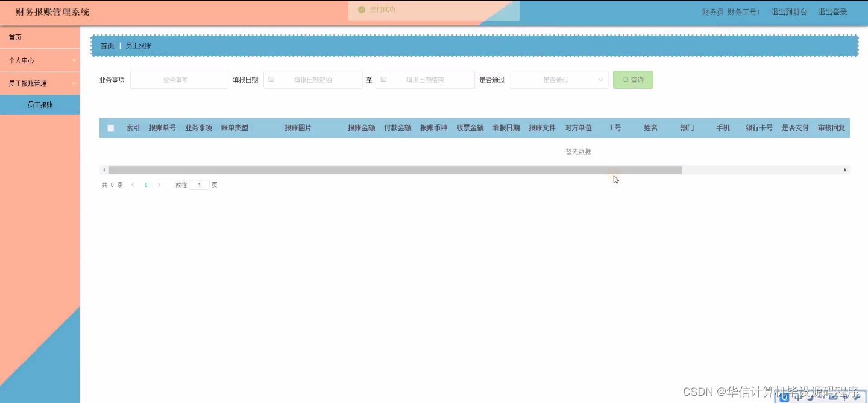Open the 员工报账 submenu item
This screenshot has width=868, height=403.
pos(40,104)
